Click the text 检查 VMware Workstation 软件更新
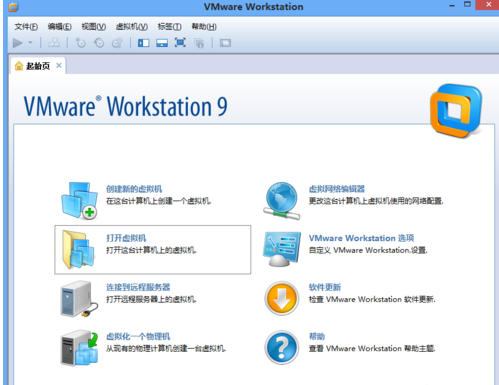Image resolution: width=499 pixels, height=385 pixels. 372,299
